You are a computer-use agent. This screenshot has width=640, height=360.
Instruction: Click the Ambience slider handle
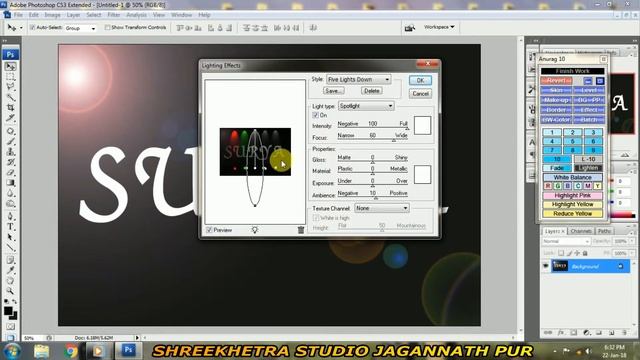(x=376, y=198)
